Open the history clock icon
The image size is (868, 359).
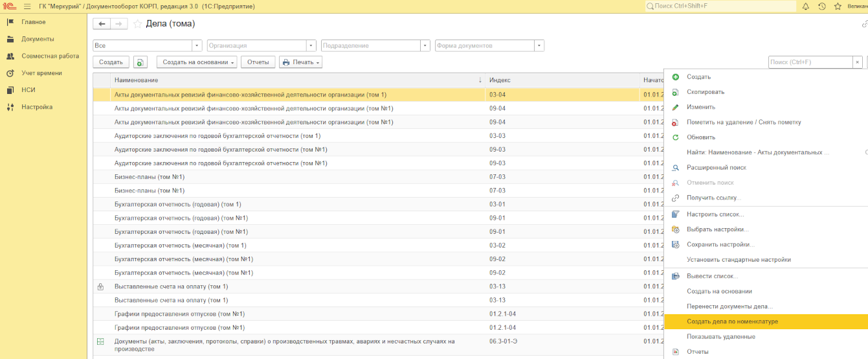(822, 6)
